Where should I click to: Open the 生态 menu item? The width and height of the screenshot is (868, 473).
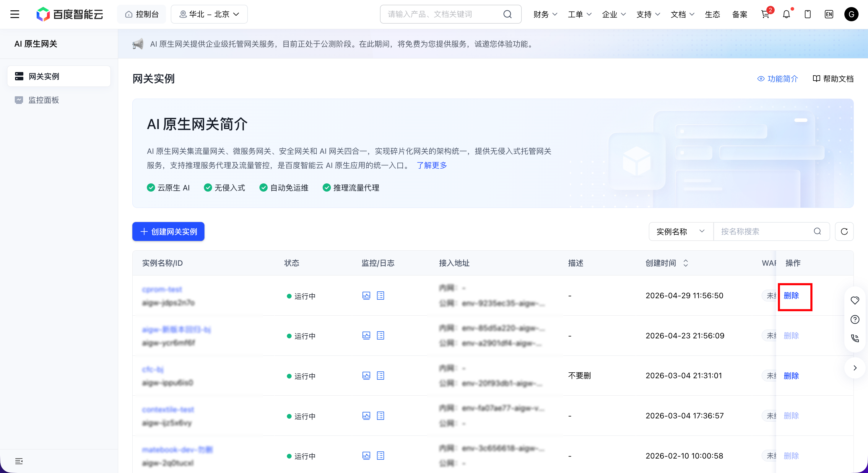click(712, 14)
